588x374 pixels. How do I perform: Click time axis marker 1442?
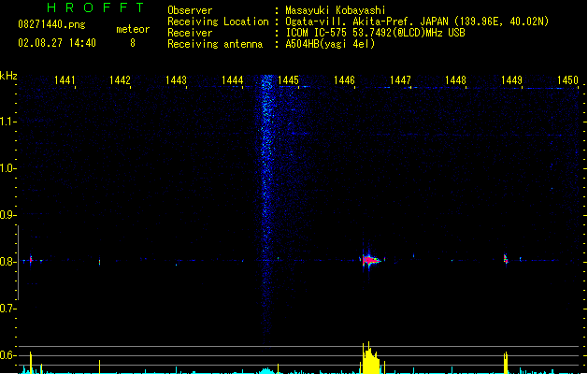(120, 80)
